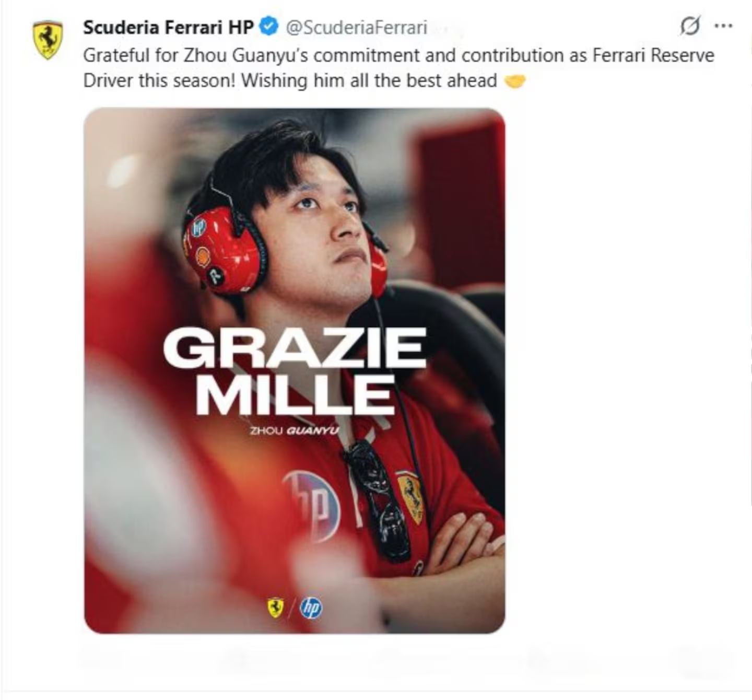Click the tweet text about Zhou Guanyu
The height and width of the screenshot is (700, 752).
[x=398, y=68]
